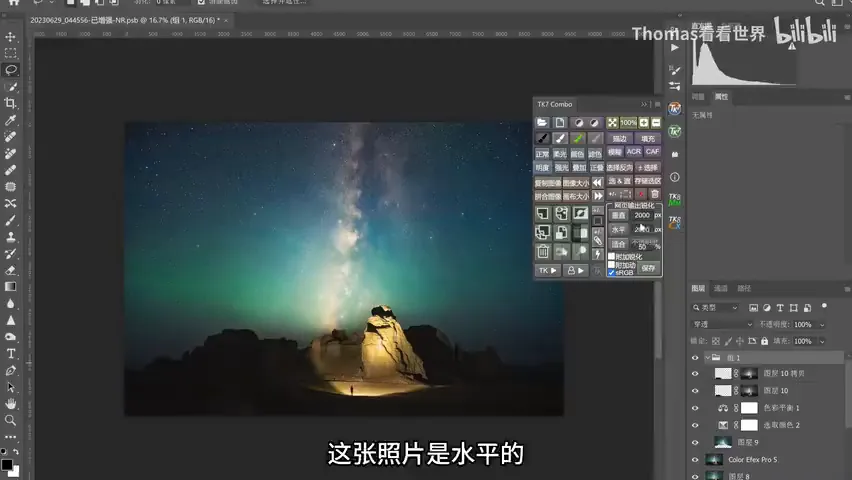Enable the 附加锐化 checkbox
The width and height of the screenshot is (852, 480).
tap(611, 257)
